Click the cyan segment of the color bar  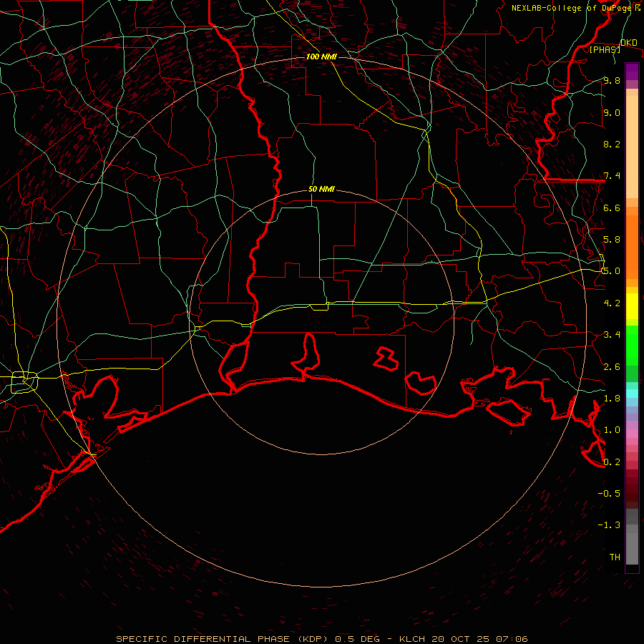632,394
